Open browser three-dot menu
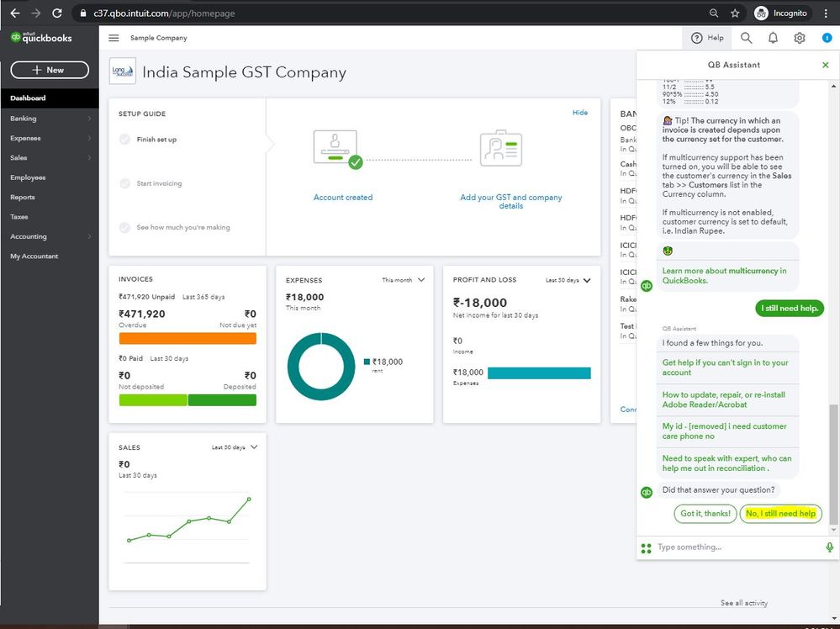Image resolution: width=840 pixels, height=629 pixels. [x=826, y=13]
